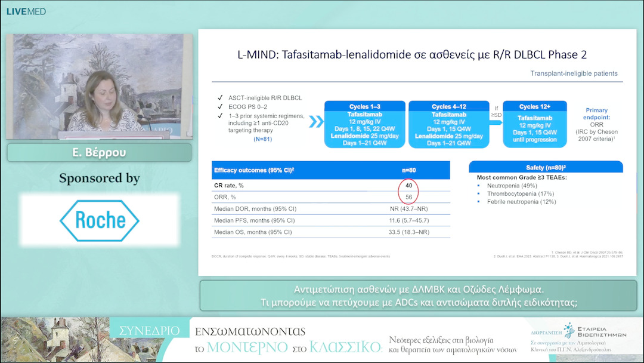Click the LIVEMED logo in top-left corner
The height and width of the screenshot is (363, 644).
point(26,11)
